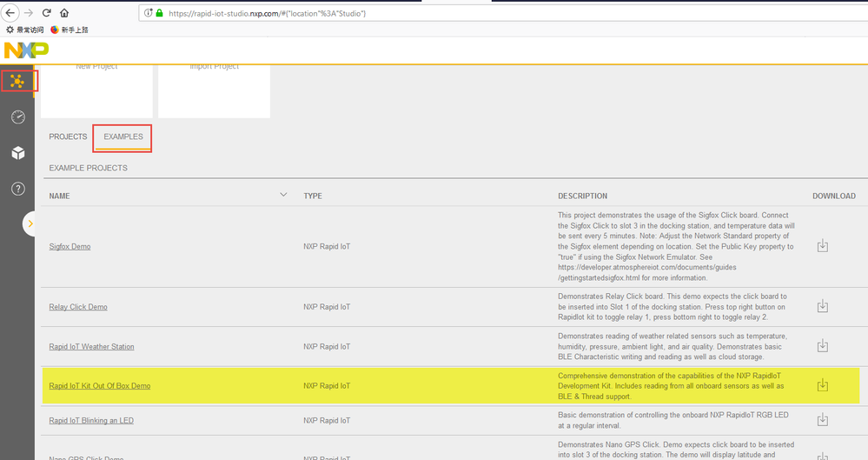Click the Out Of Box Demo description text
The height and width of the screenshot is (460, 868).
click(x=671, y=386)
